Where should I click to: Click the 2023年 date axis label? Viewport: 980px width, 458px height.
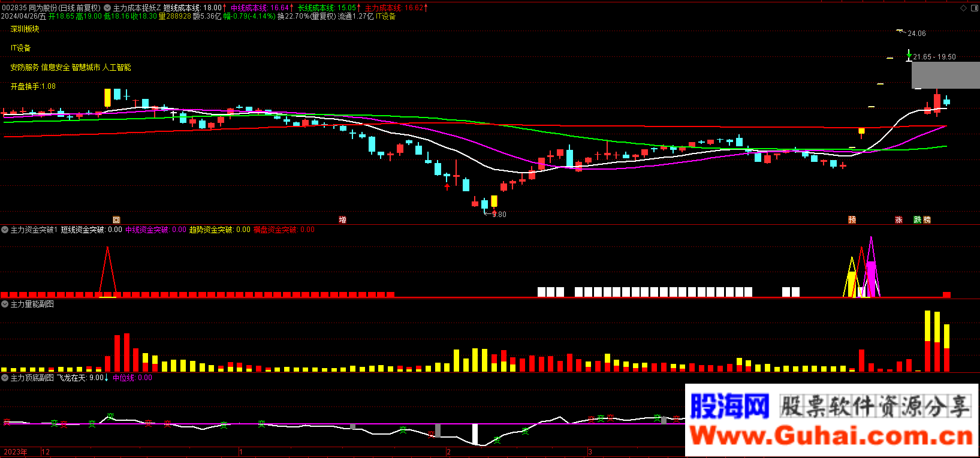click(x=16, y=452)
